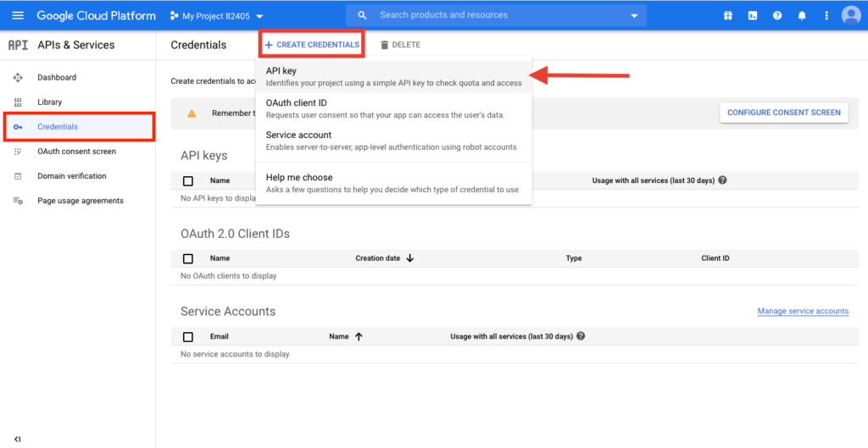Open the help question mark icon
868x448 pixels.
point(777,15)
